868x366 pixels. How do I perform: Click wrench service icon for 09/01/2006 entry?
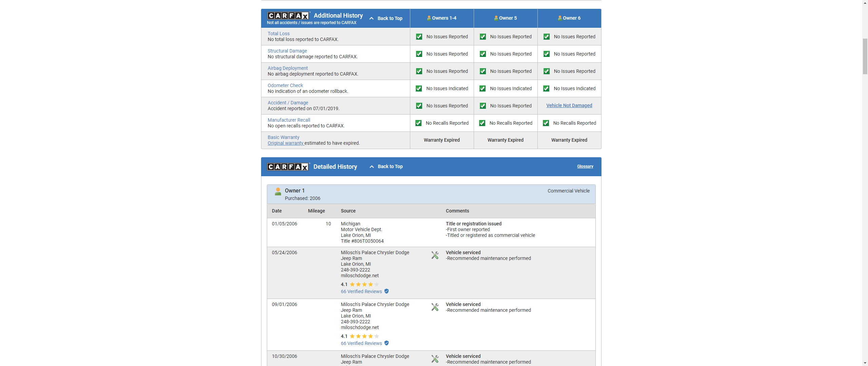tap(435, 307)
